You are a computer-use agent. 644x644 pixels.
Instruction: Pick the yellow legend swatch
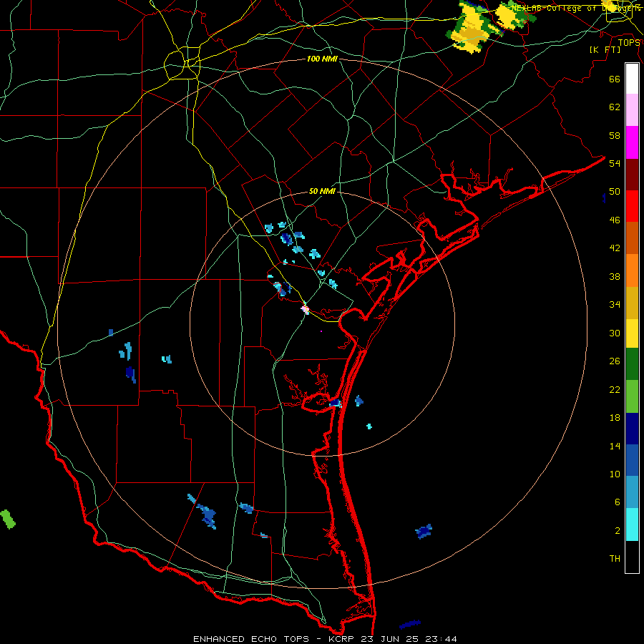tap(632, 333)
